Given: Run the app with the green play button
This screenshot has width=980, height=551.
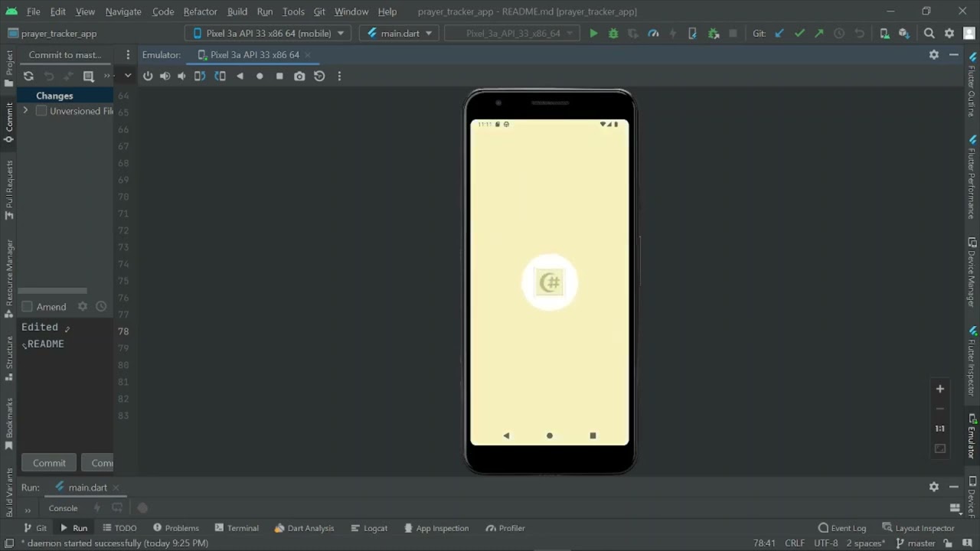Looking at the screenshot, I should pyautogui.click(x=593, y=33).
